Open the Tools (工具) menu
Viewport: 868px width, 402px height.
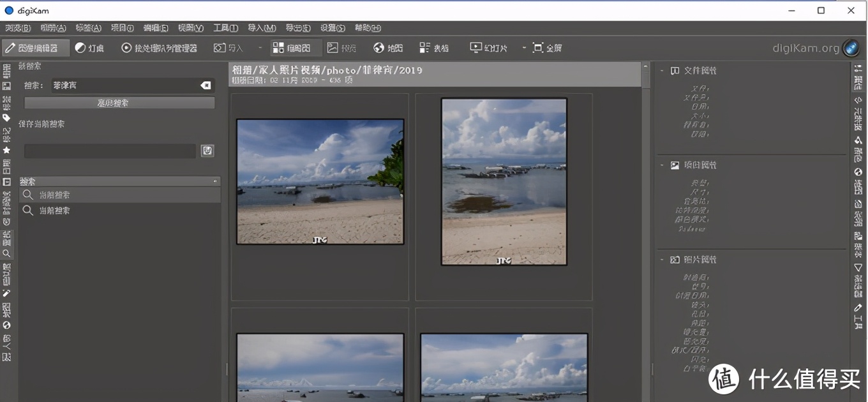tap(225, 28)
